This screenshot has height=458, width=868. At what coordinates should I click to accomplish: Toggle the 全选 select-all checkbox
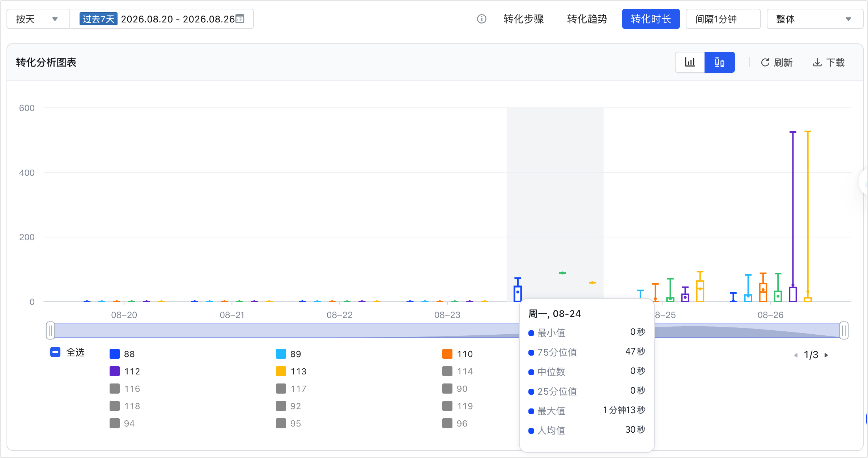pos(55,352)
